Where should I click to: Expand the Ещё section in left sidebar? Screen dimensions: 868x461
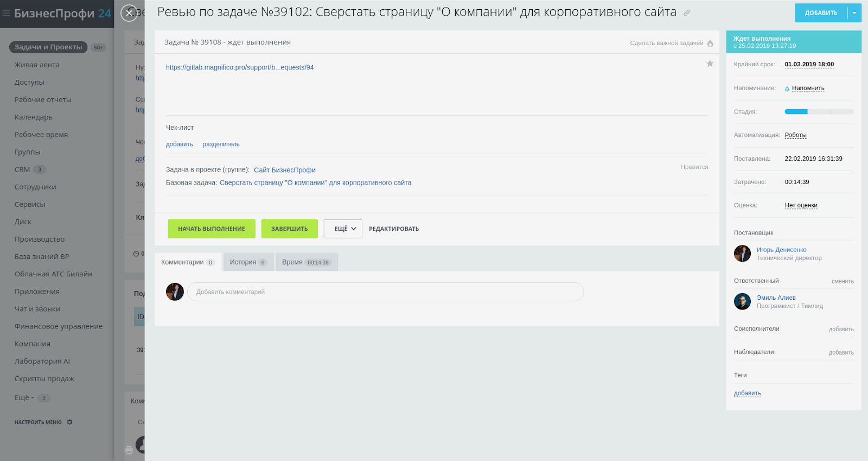[x=24, y=398]
